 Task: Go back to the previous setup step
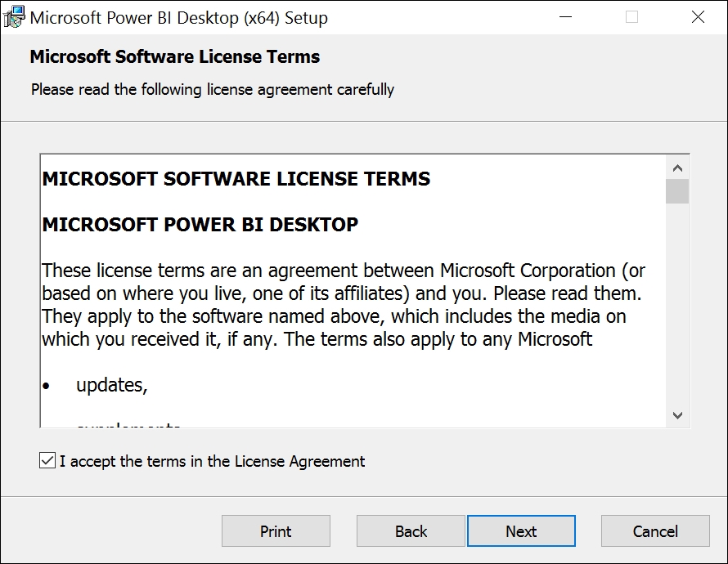(x=411, y=531)
